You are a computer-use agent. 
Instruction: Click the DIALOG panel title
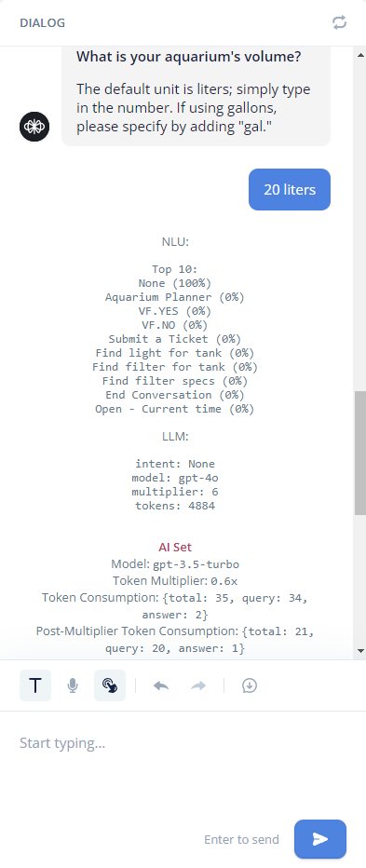pyautogui.click(x=42, y=22)
